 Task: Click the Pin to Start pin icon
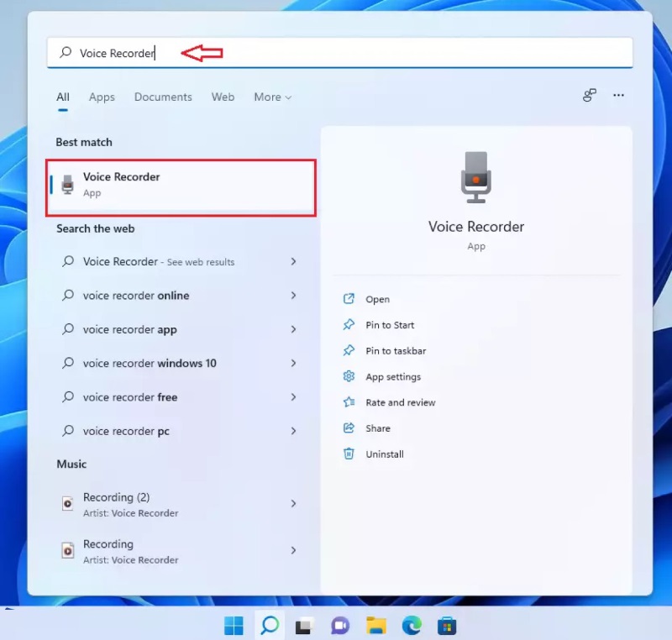tap(349, 325)
